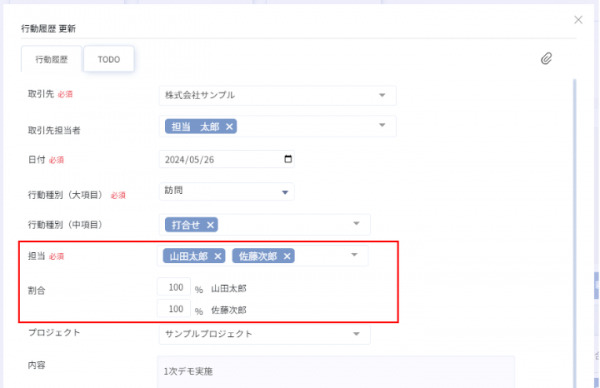The image size is (600, 388).
Task: Click the 佐藤次郎 percentage field
Action: 174,308
